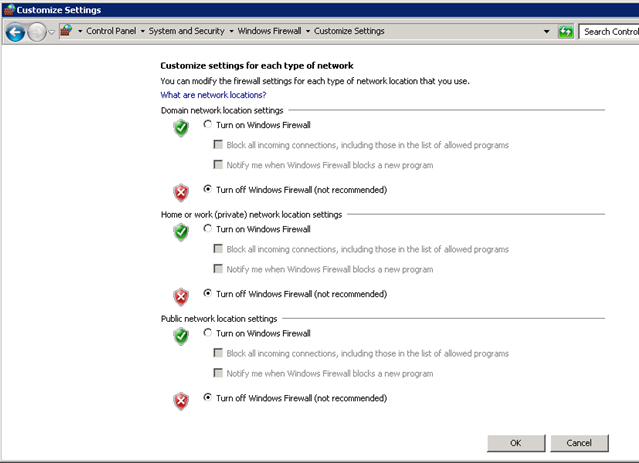639x463 pixels.
Task: Click green shield icon under Domain network settings
Action: tap(181, 128)
